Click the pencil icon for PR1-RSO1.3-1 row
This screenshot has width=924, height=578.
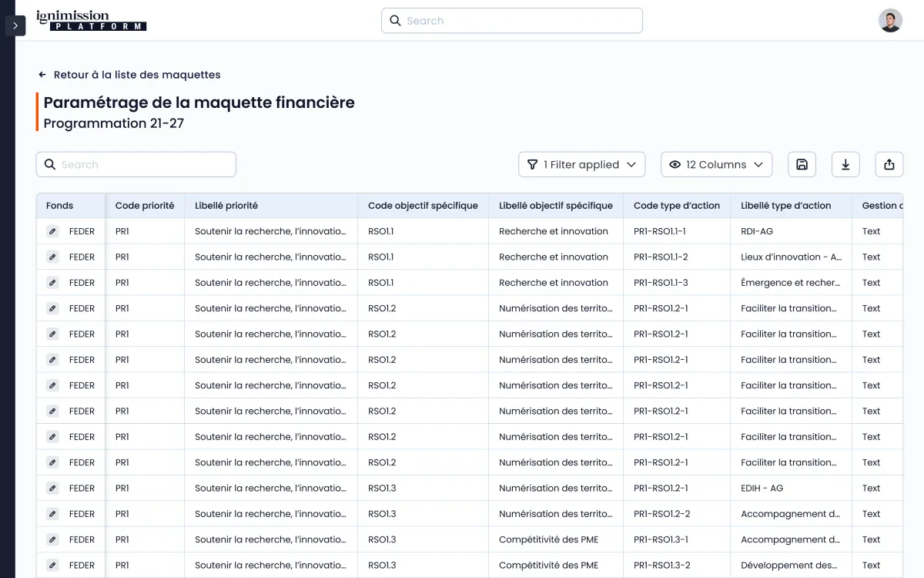(x=52, y=539)
